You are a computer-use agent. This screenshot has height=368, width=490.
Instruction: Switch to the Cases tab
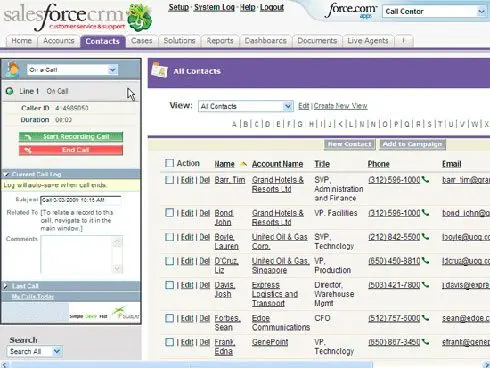(142, 41)
